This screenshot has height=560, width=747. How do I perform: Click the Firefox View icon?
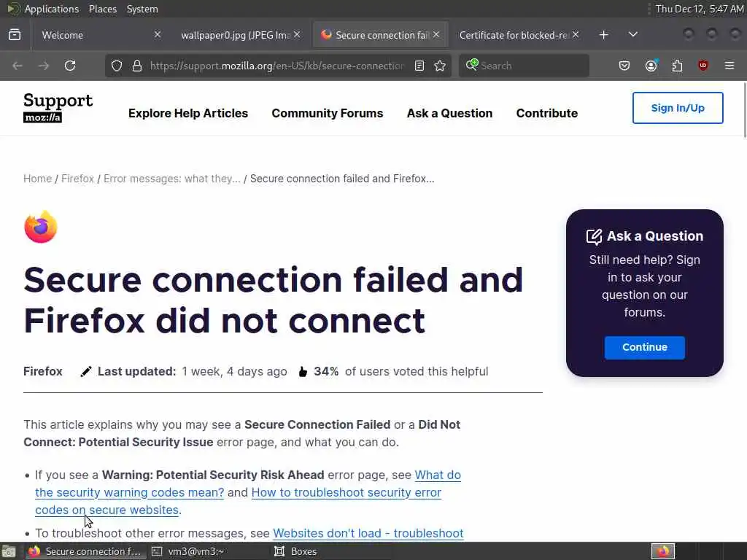click(15, 35)
